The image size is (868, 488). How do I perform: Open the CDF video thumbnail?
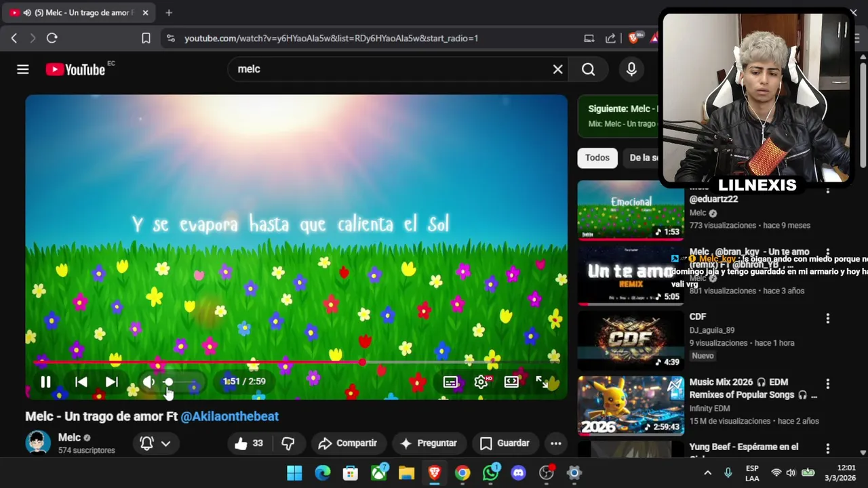pyautogui.click(x=631, y=340)
